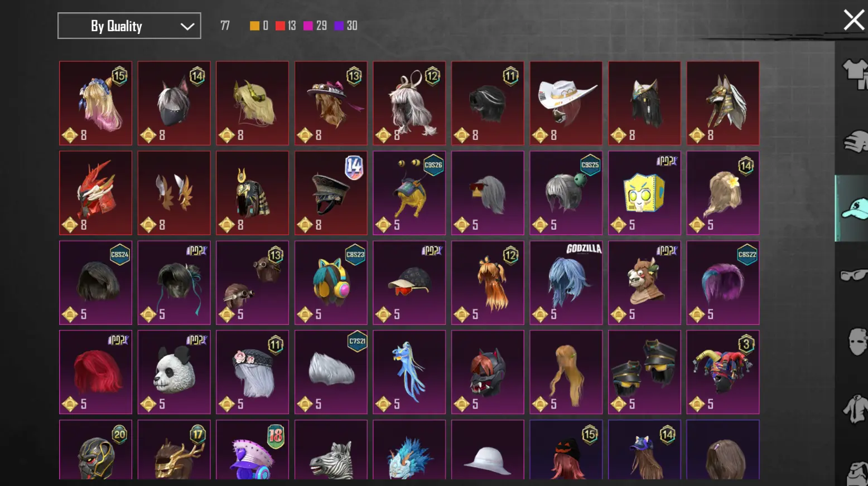868x486 pixels.
Task: Filter by the purple quality swatch
Action: [x=339, y=26]
